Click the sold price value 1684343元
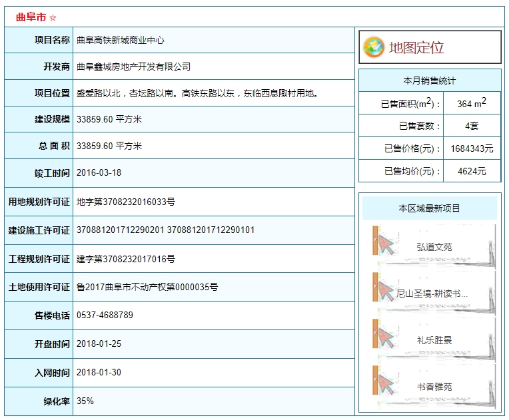Screen dimensions: 509x420 coord(472,148)
